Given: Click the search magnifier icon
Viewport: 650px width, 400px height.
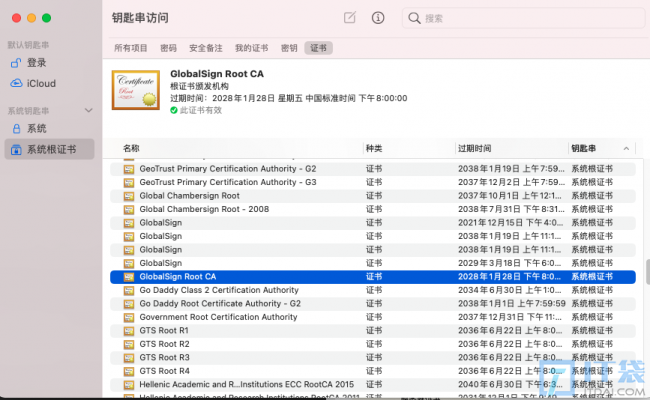Looking at the screenshot, I should click(414, 18).
